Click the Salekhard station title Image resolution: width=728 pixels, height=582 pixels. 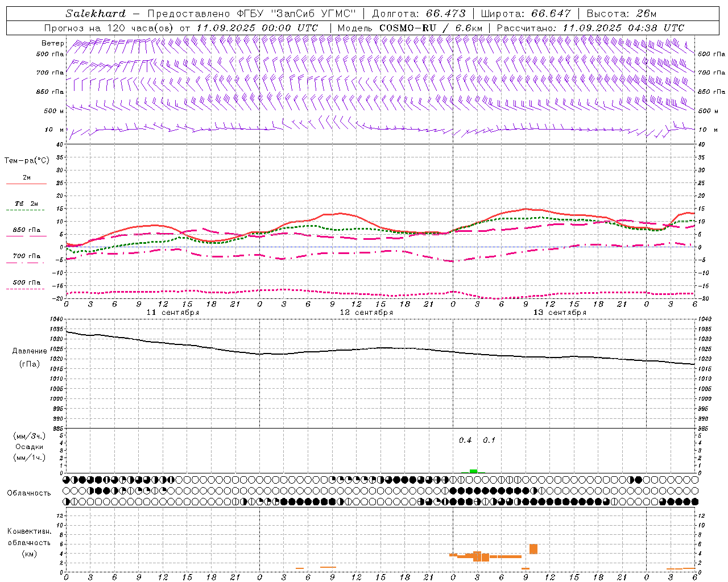click(x=95, y=14)
